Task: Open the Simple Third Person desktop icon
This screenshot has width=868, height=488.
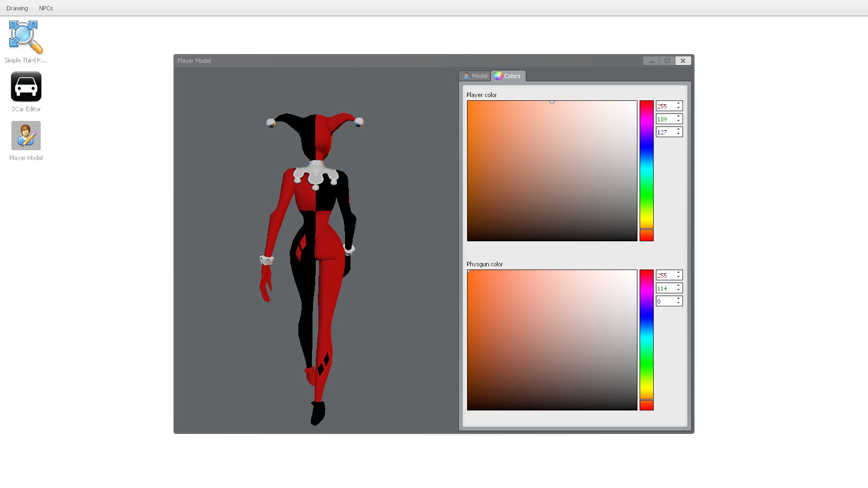Action: pyautogui.click(x=25, y=42)
